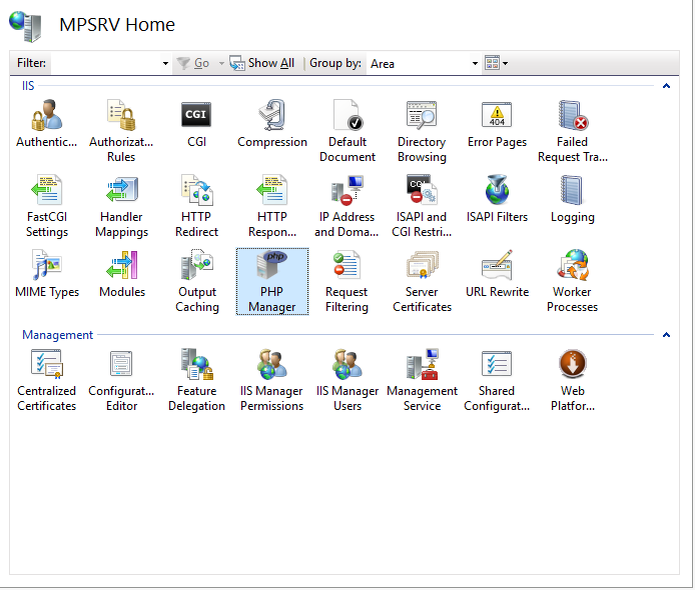Open the Compression feature

[272, 124]
